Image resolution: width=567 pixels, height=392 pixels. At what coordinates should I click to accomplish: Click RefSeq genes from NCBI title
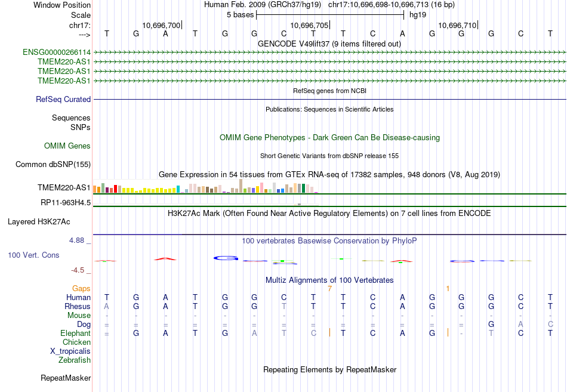click(330, 91)
